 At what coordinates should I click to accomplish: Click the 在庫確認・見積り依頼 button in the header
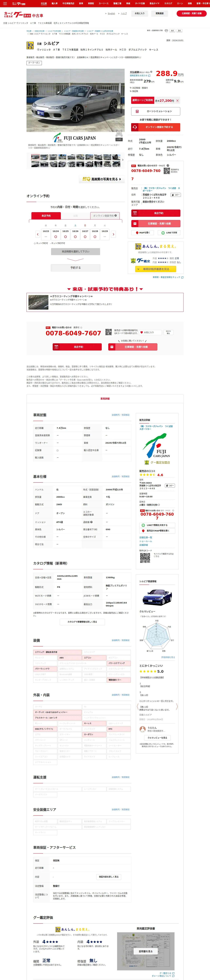[x=192, y=13]
